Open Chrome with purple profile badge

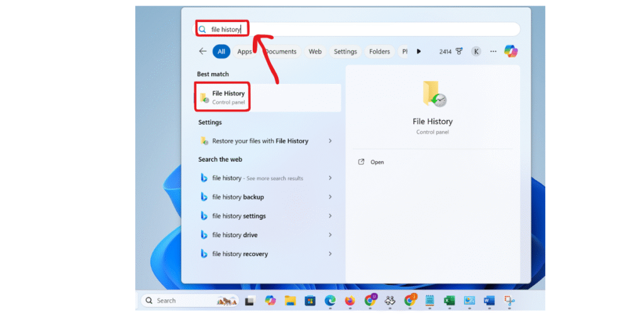tap(370, 300)
